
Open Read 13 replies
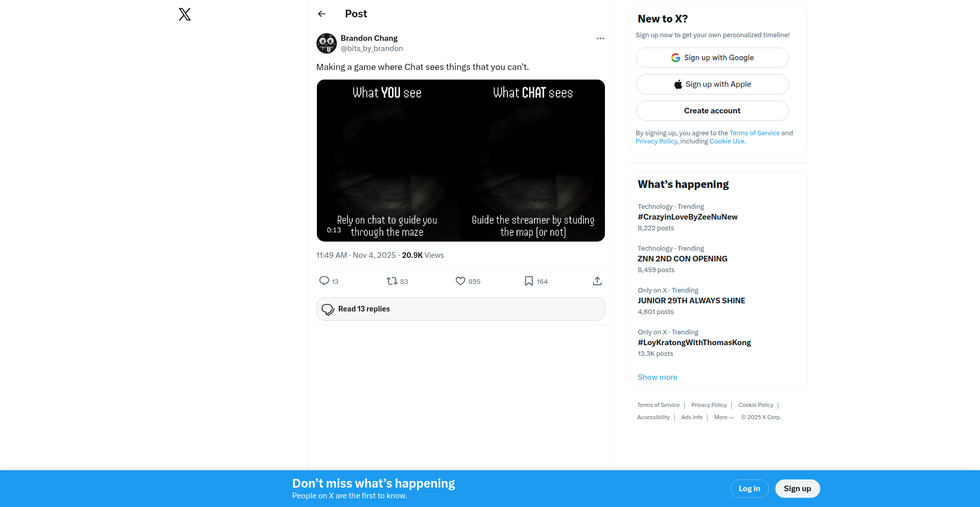[x=460, y=309]
